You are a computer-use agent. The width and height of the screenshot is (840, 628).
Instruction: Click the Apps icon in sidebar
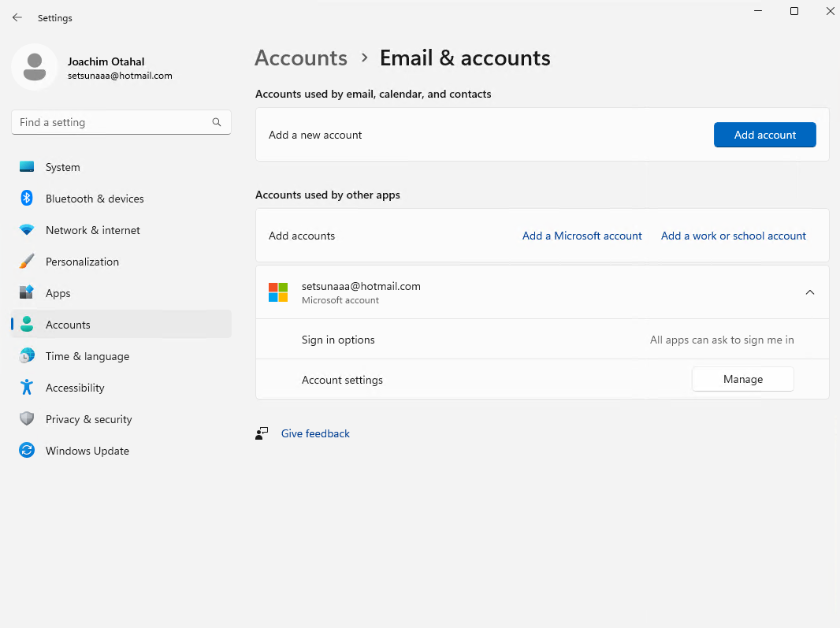(x=27, y=292)
